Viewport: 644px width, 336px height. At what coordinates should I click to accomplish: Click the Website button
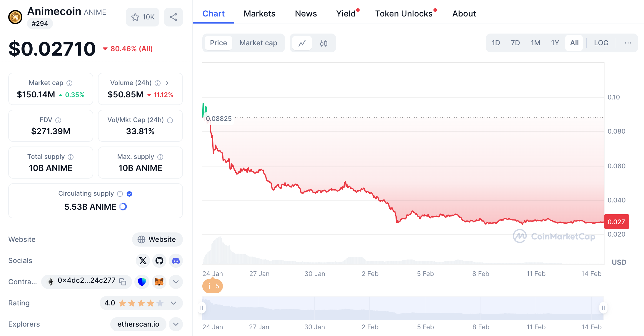157,239
